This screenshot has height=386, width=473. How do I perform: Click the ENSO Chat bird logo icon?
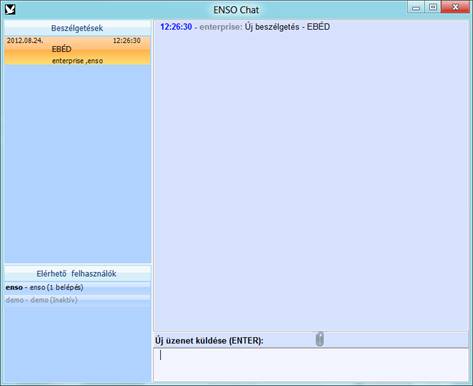click(x=10, y=9)
